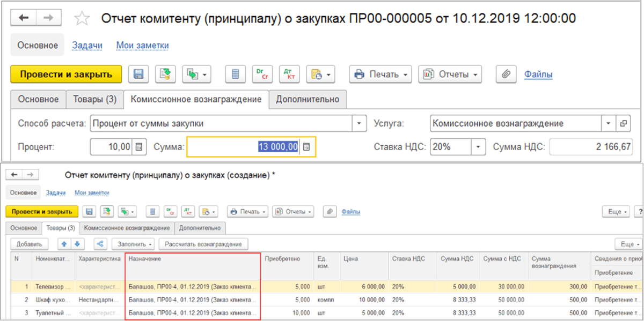Open Файлы link in upper window

coord(538,74)
